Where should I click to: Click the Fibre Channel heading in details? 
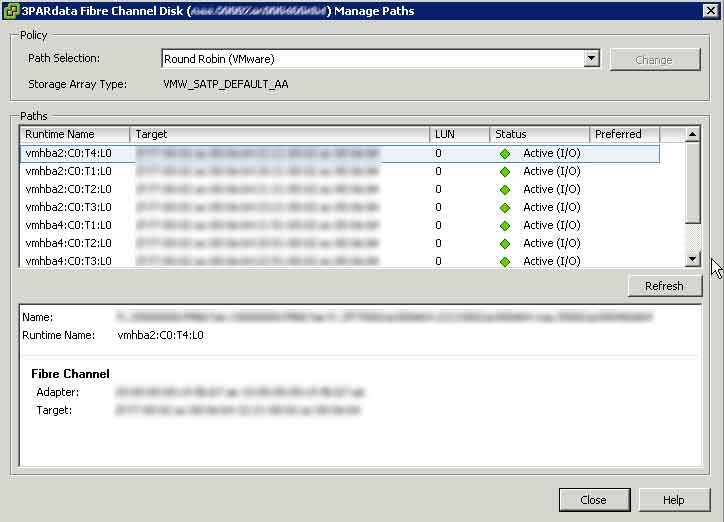click(x=70, y=374)
